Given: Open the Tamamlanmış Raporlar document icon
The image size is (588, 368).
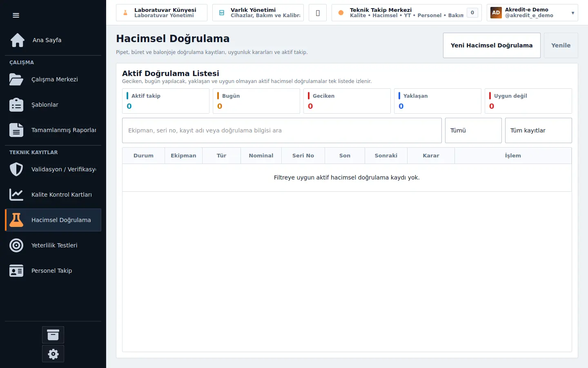Looking at the screenshot, I should pos(16,130).
